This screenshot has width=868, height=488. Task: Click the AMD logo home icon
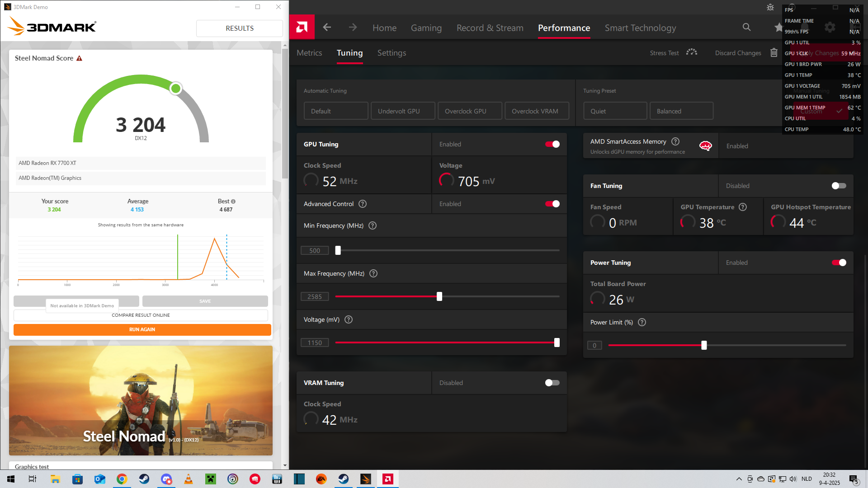pyautogui.click(x=302, y=27)
